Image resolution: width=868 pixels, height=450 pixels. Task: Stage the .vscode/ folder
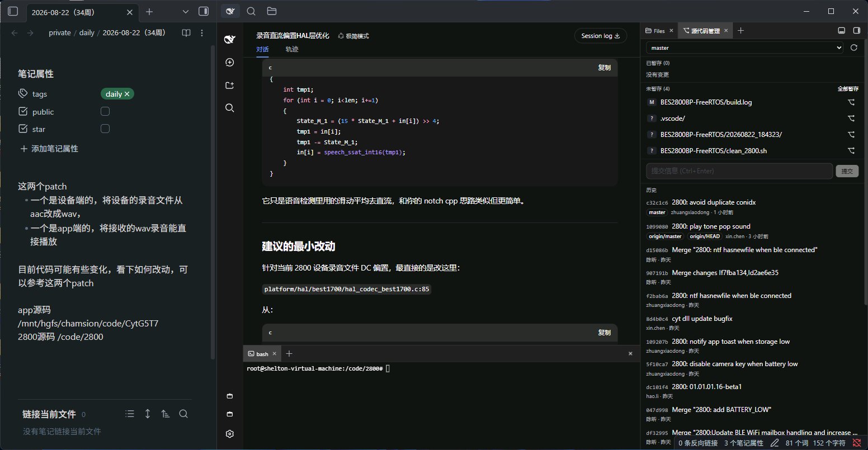click(x=851, y=119)
